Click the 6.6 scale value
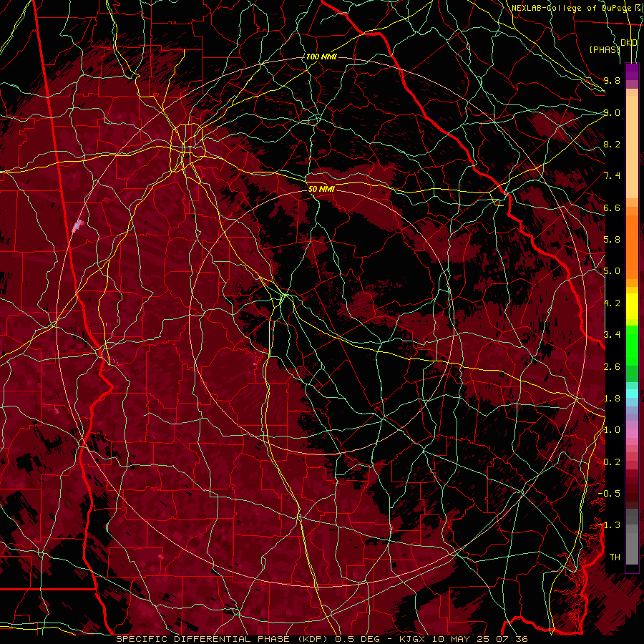Image resolution: width=644 pixels, height=644 pixels. point(612,208)
